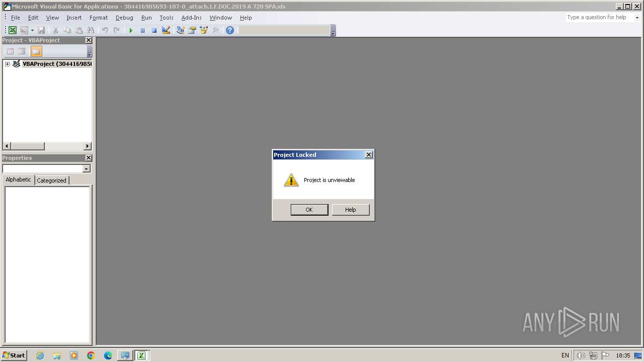
Task: Open the Project Explorer toolbar icon
Action: click(180, 30)
